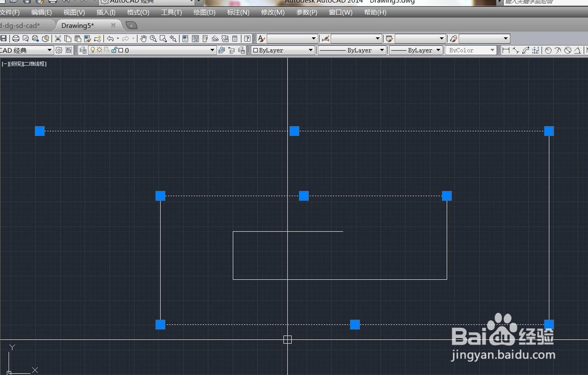Open Plot Preview
The height and width of the screenshot is (375, 588).
25,38
